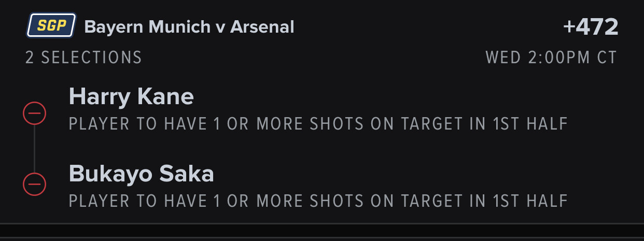Select the Harry Kane player name
644x241 pixels.
click(x=131, y=96)
